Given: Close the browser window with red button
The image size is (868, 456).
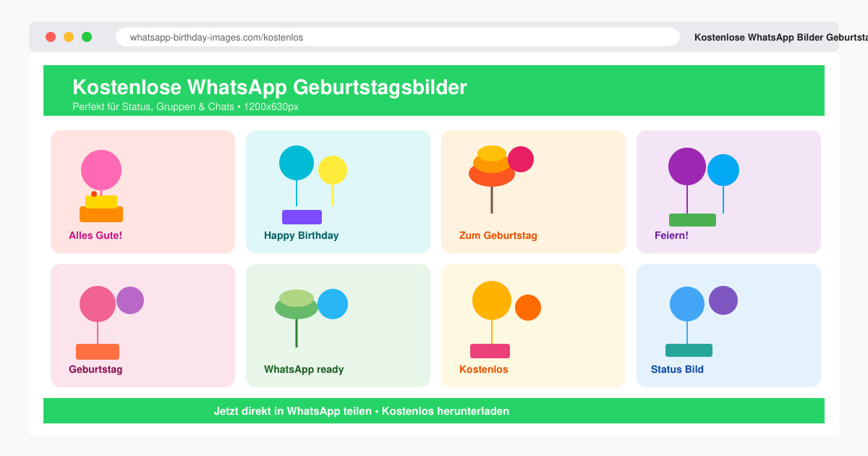Looking at the screenshot, I should [x=51, y=37].
